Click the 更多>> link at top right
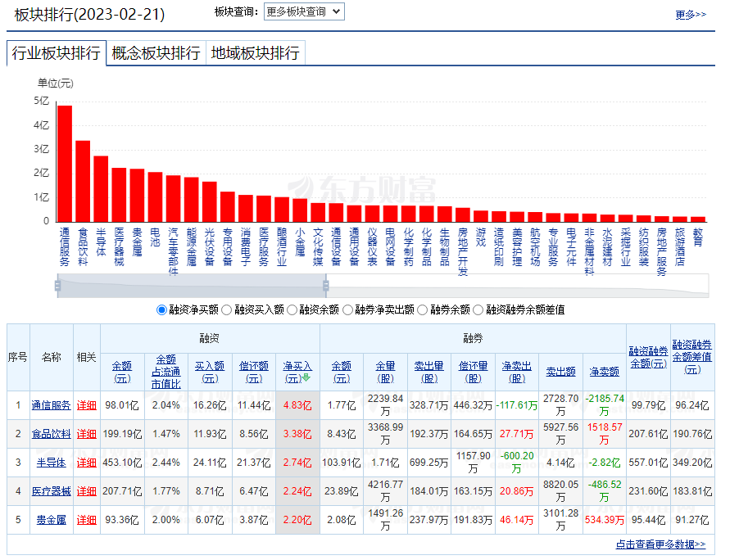 (690, 15)
